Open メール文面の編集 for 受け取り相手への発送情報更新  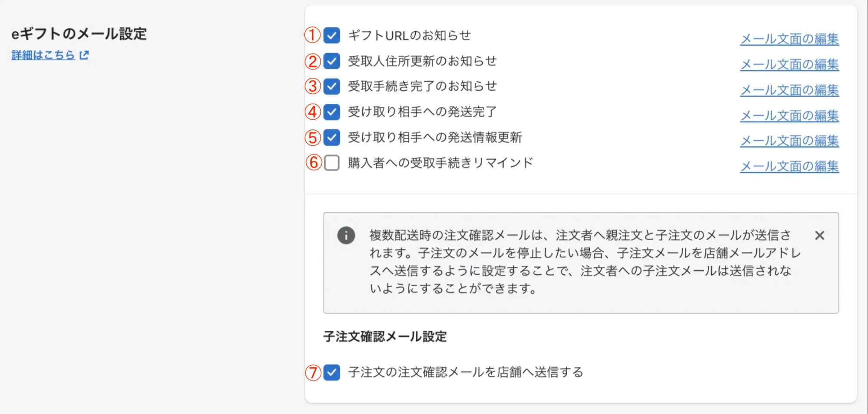point(789,141)
